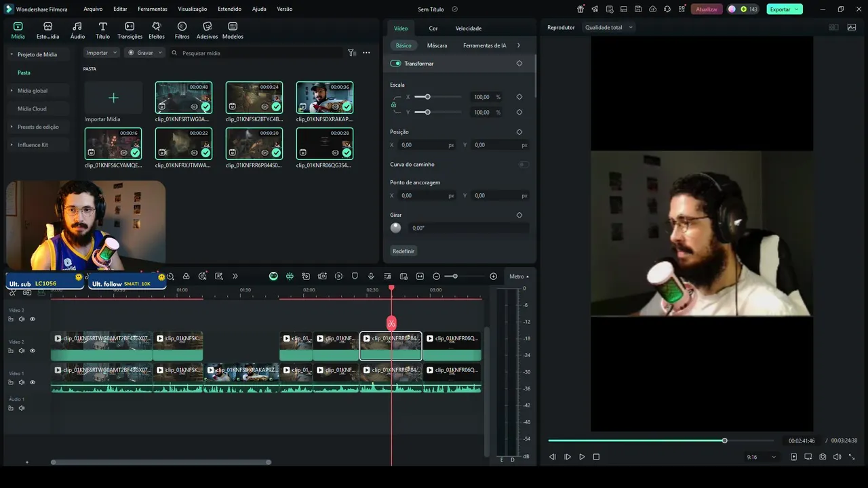Step back one frame in the player
The image size is (868, 488).
[553, 457]
